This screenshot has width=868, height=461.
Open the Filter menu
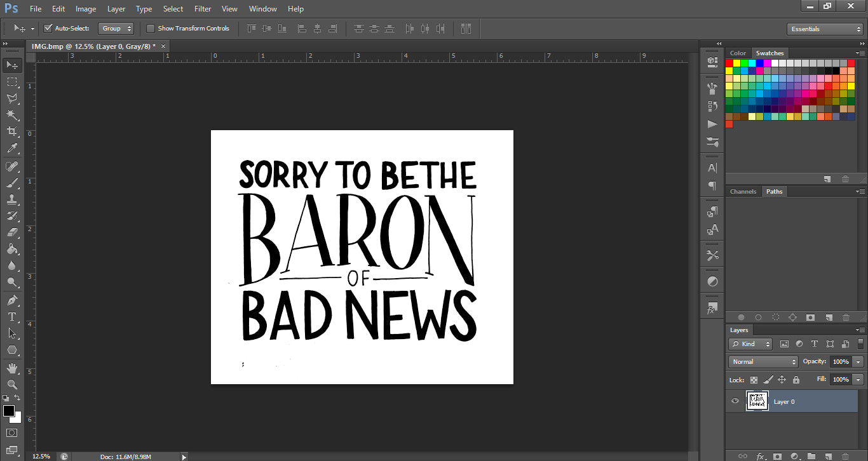coord(203,9)
